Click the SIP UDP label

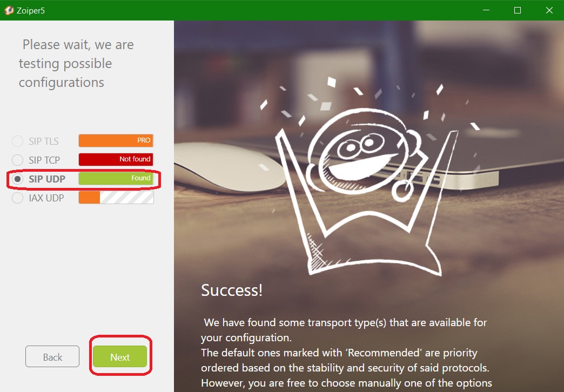[47, 179]
